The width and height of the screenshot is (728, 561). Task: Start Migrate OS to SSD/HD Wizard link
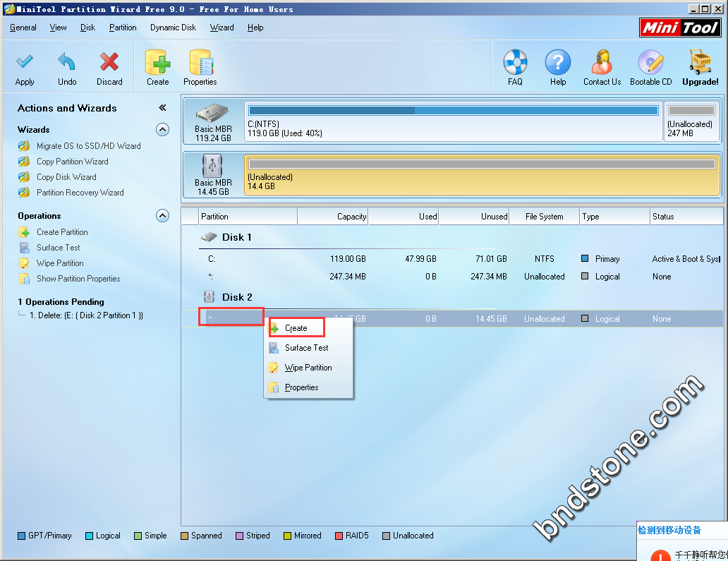click(89, 146)
